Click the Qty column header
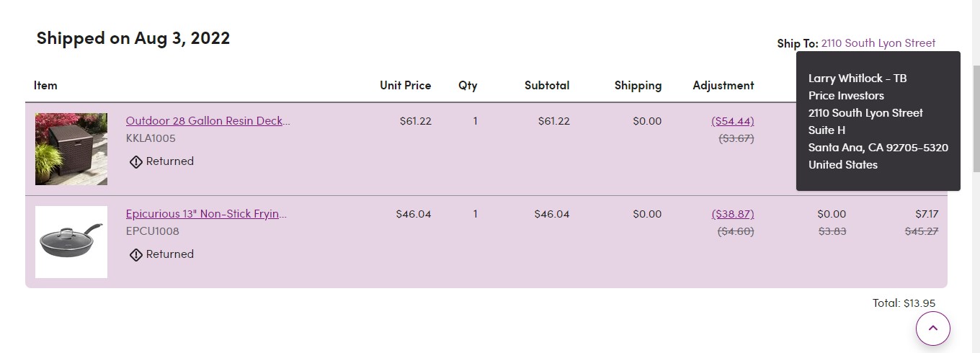The width and height of the screenshot is (980, 353). 468,86
